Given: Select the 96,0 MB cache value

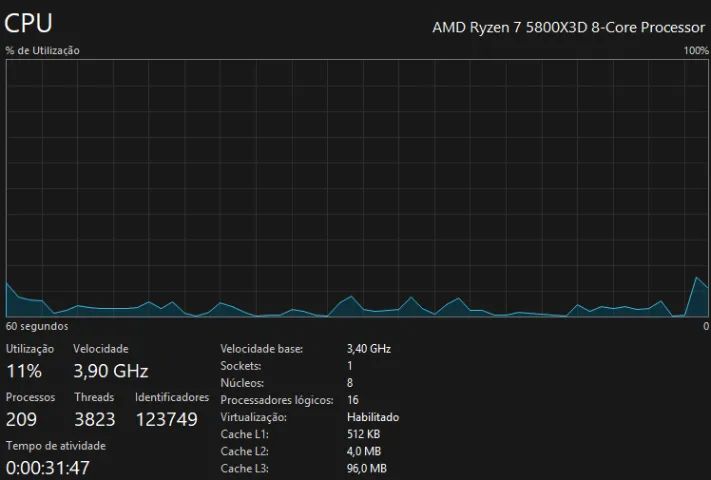Looking at the screenshot, I should [x=367, y=469].
